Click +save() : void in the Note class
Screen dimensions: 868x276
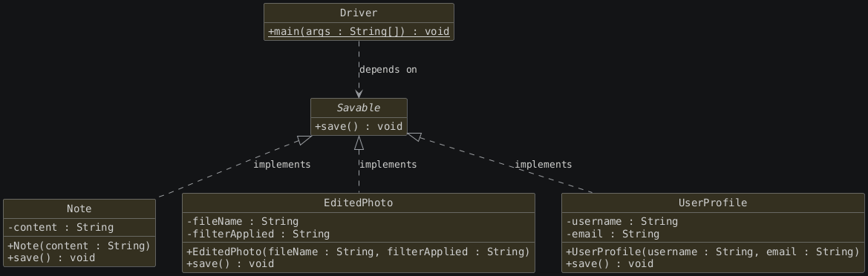pos(51,257)
